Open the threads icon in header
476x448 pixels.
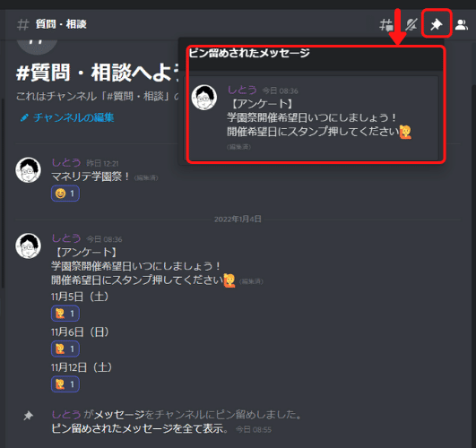[x=385, y=24]
